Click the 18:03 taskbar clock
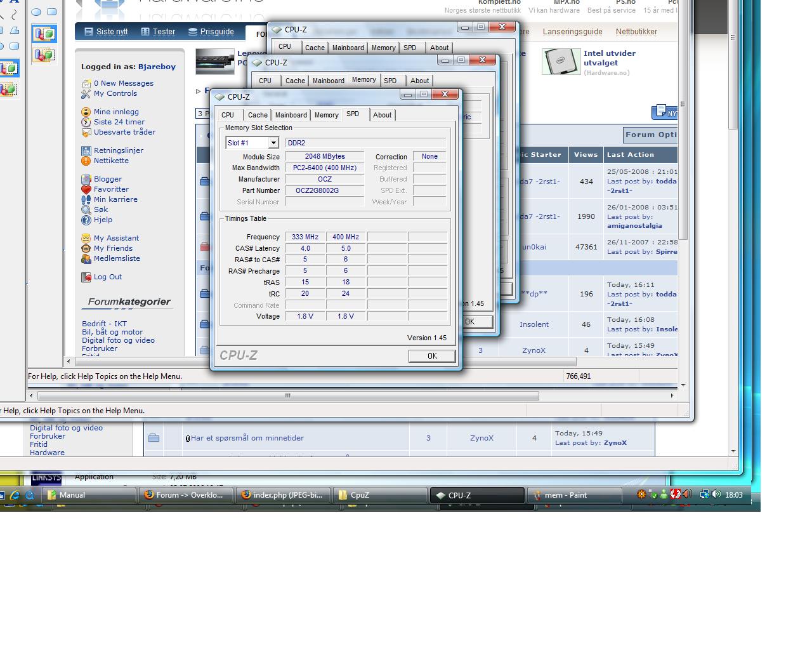 pyautogui.click(x=734, y=495)
